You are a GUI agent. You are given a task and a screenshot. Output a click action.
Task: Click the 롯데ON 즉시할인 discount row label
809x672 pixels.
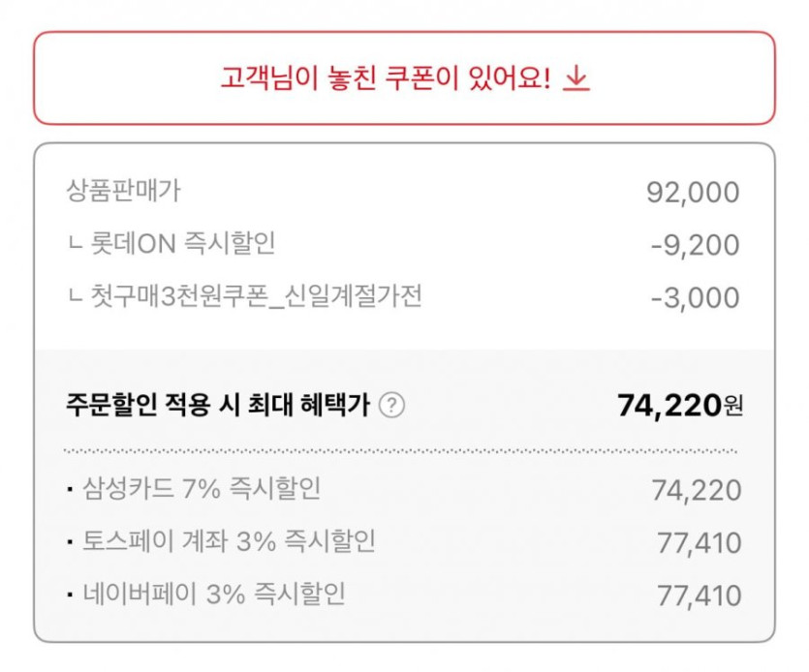click(180, 244)
